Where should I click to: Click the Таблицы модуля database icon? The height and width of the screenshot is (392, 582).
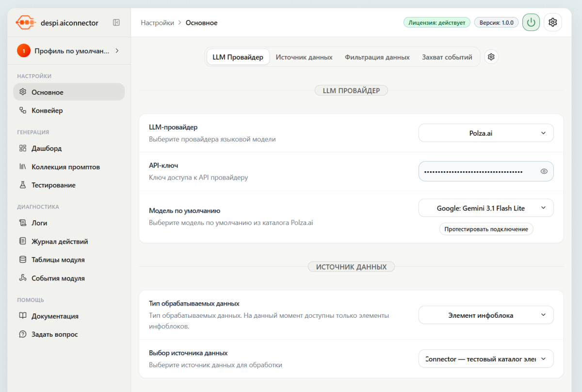click(22, 260)
